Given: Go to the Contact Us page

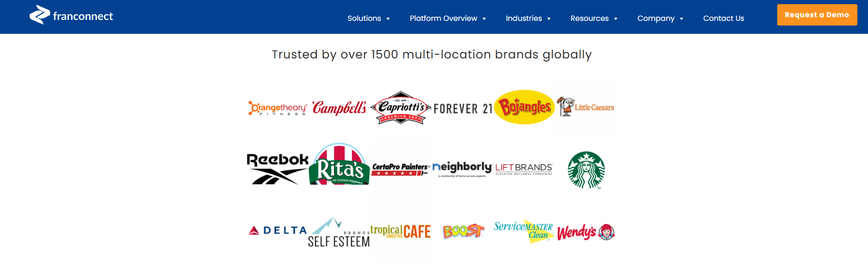Looking at the screenshot, I should coord(723,18).
